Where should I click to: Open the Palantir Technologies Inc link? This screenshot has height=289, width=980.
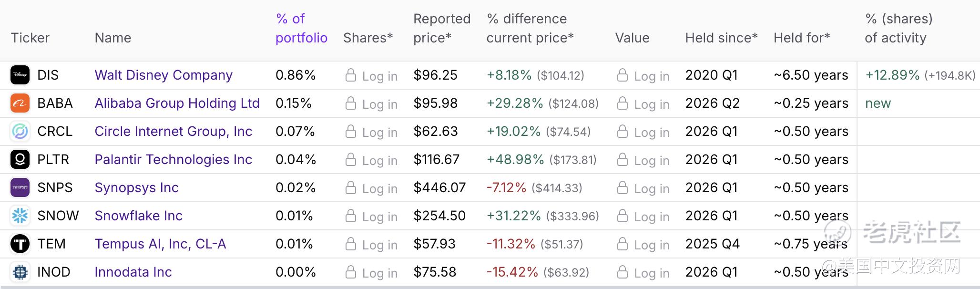173,159
